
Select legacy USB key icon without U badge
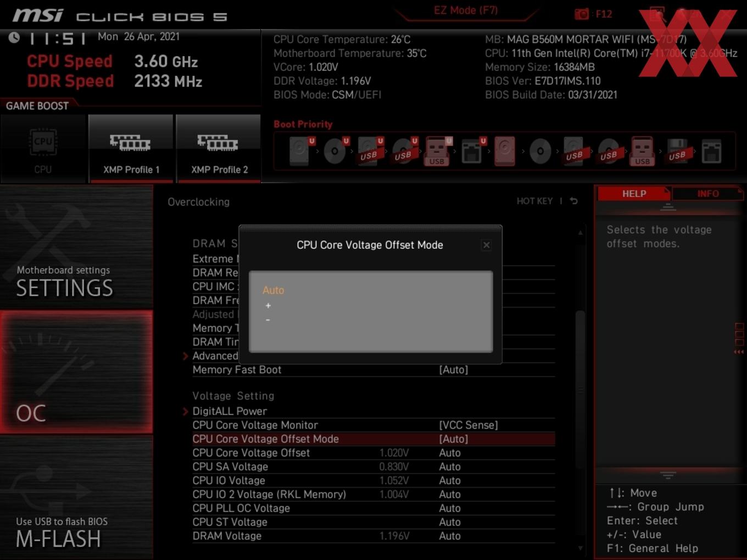pos(643,151)
